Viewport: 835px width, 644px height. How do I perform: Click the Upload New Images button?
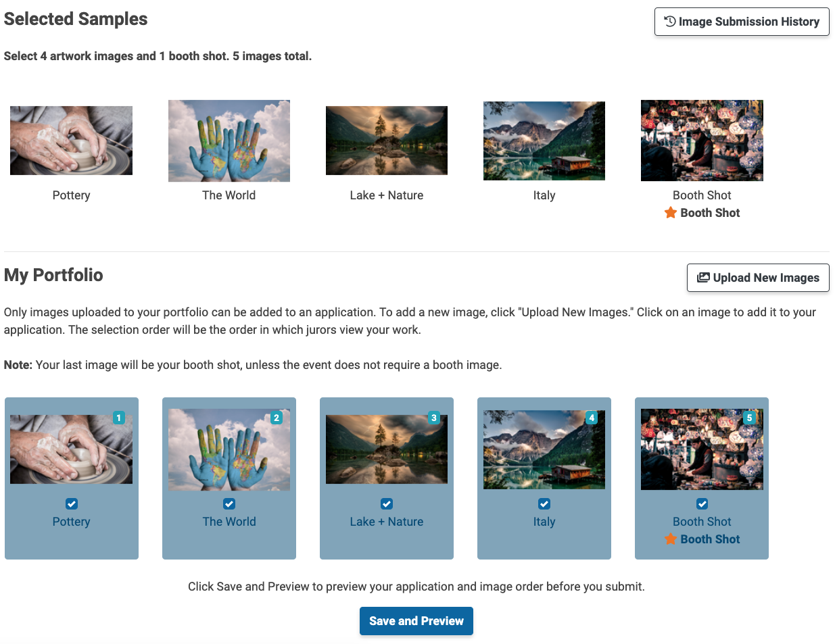[x=758, y=278]
